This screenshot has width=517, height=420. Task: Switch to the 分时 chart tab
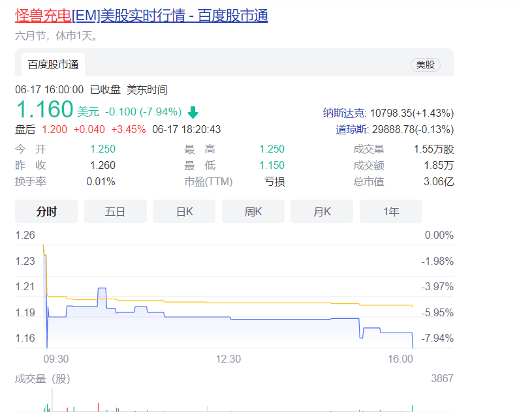46,211
